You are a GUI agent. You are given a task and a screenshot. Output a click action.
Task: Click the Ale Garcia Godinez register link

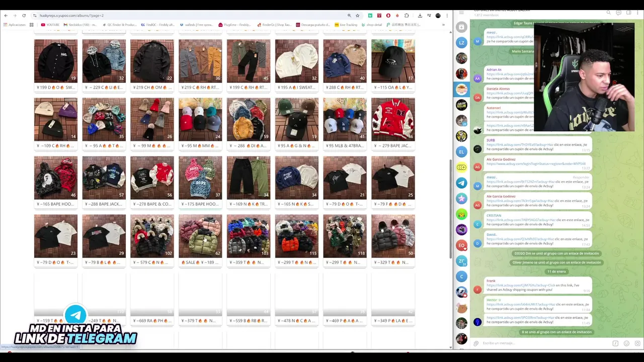(x=536, y=164)
